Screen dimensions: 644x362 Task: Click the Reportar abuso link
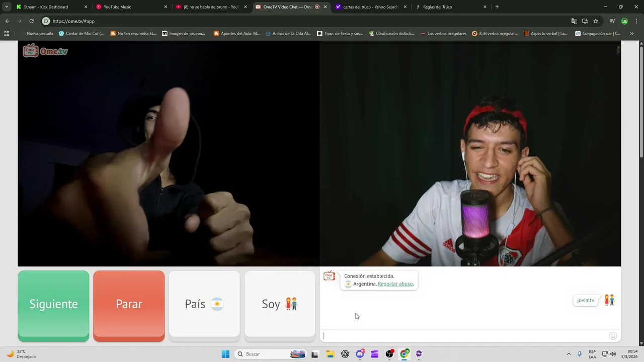tap(395, 284)
